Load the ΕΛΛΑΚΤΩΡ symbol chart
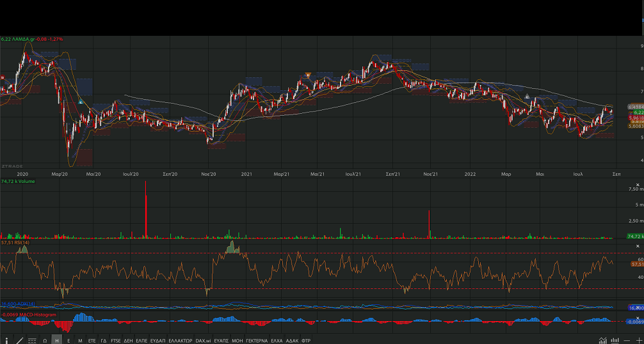The image size is (644, 344). [x=181, y=340]
